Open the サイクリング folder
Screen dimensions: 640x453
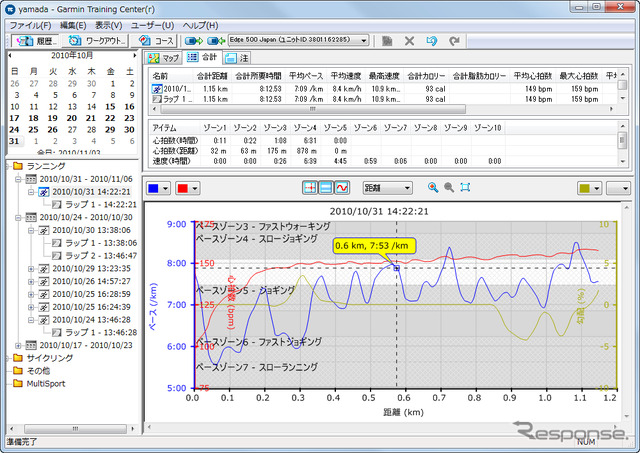[x=49, y=358]
